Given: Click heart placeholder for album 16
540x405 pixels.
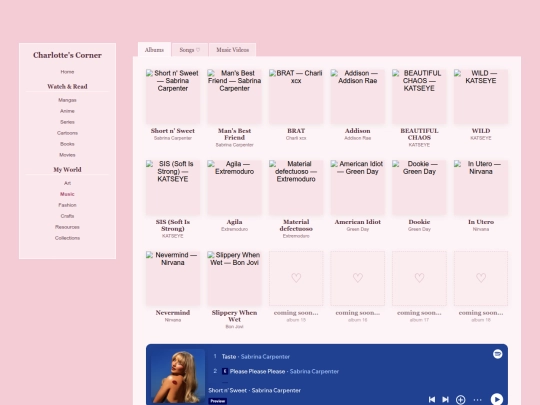Looking at the screenshot, I should click(357, 278).
